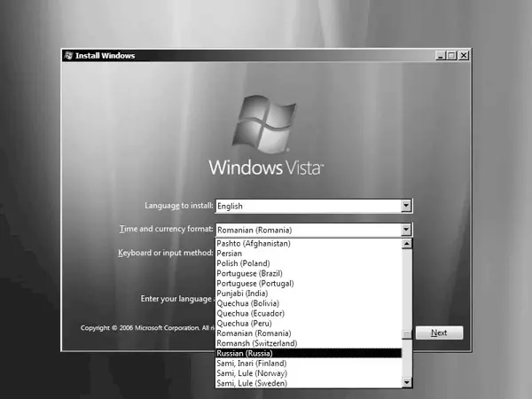Select Sami, Lule (Norway) option
The height and width of the screenshot is (399, 532).
tap(309, 373)
